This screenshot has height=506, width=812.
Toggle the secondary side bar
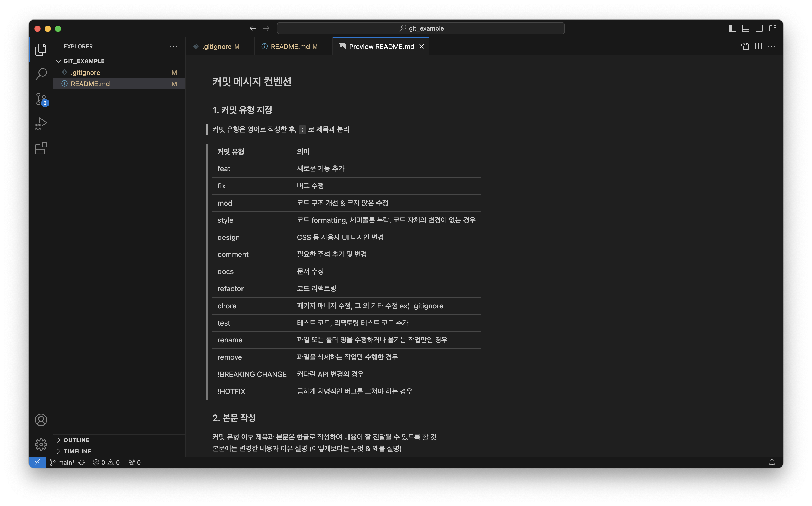[x=759, y=28]
